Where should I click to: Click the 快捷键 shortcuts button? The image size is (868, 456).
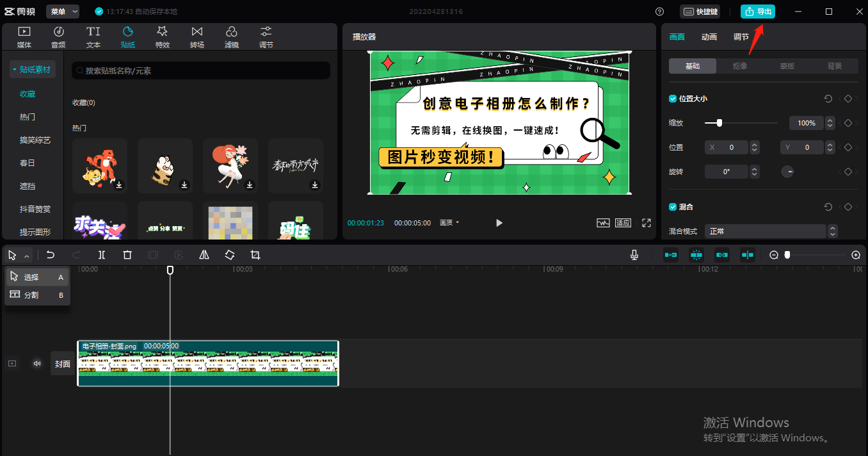tap(700, 12)
